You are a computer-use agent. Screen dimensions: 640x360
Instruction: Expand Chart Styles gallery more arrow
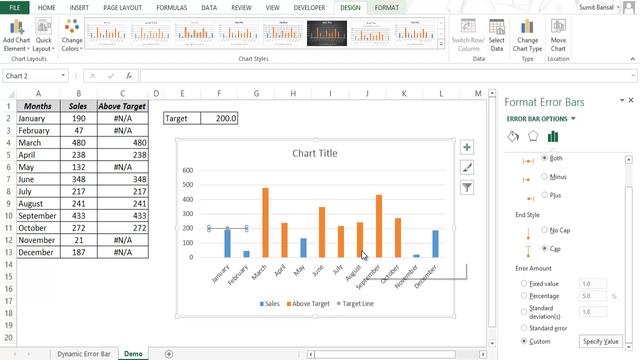(441, 44)
